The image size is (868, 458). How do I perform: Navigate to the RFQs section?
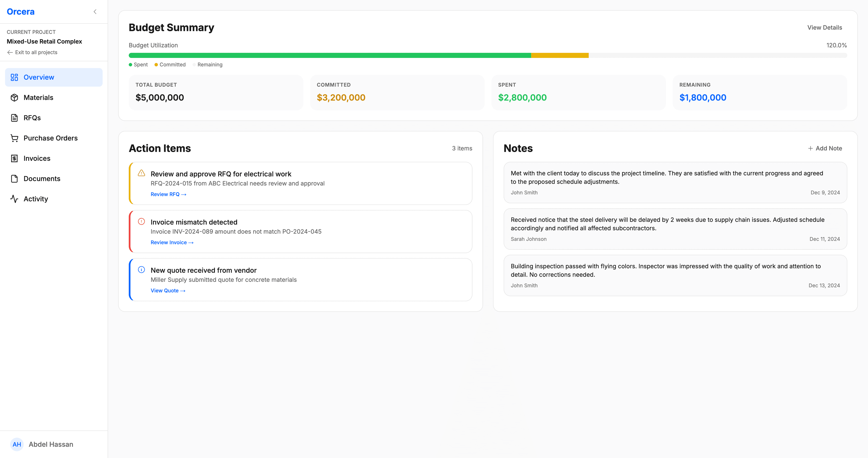point(32,118)
